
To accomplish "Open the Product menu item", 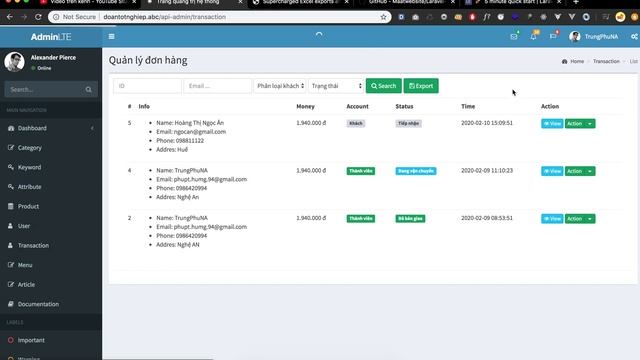I will pyautogui.click(x=51, y=206).
